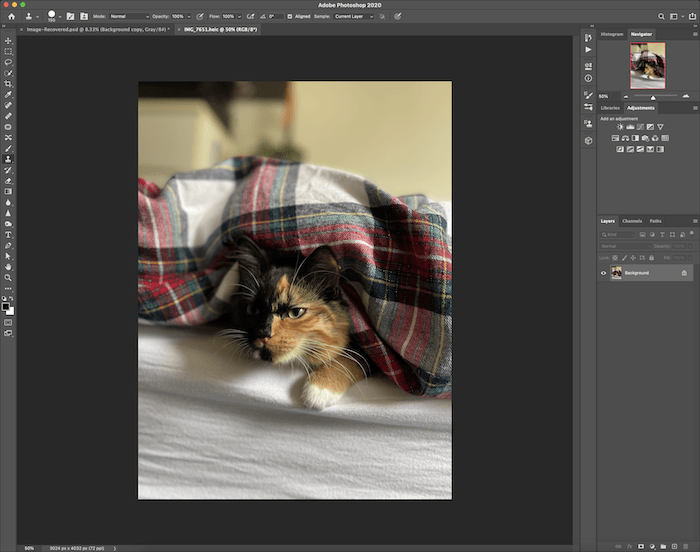This screenshot has width=700, height=552.
Task: Open the Layers blend mode Normal dropdown
Action: click(625, 246)
